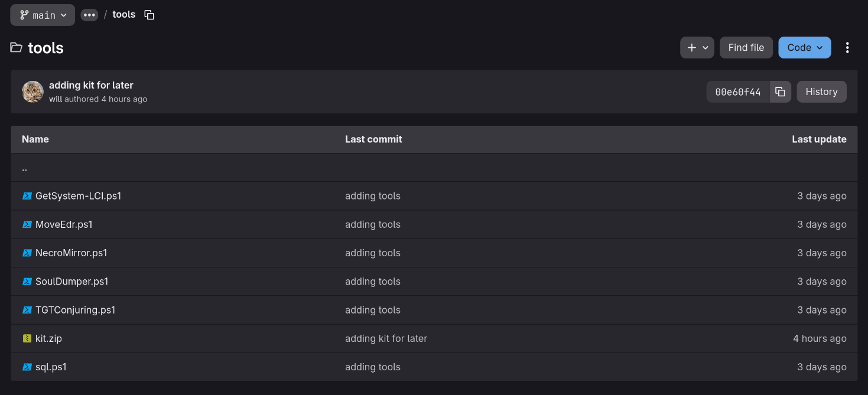
Task: Copy the commit SHA icon
Action: click(780, 92)
